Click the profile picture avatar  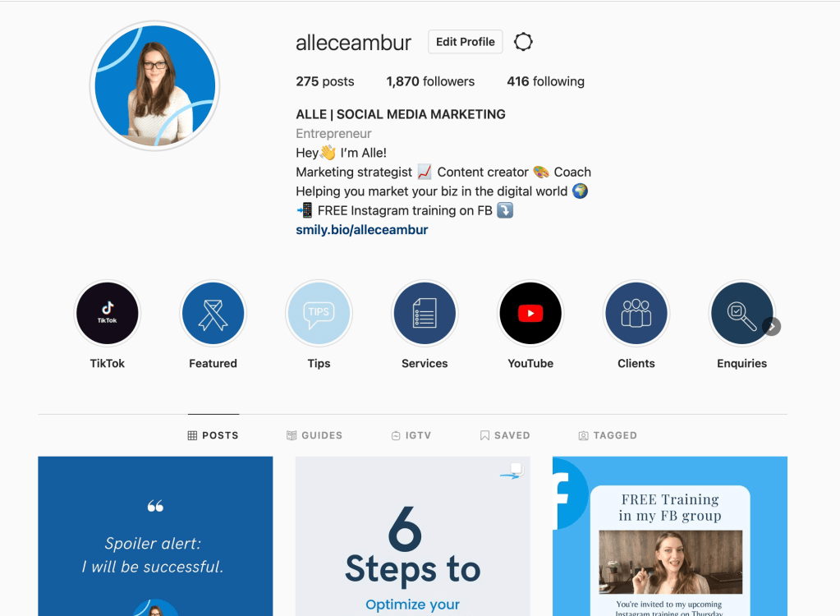point(155,85)
